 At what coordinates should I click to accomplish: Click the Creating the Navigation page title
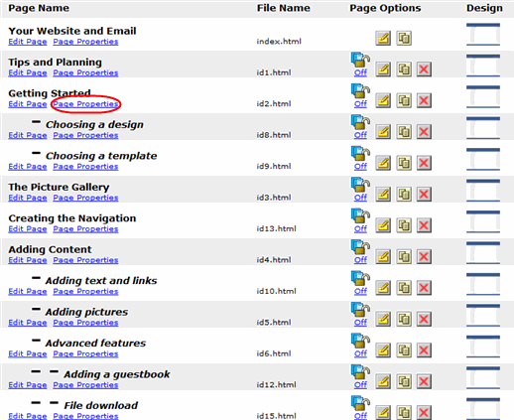pos(72,218)
